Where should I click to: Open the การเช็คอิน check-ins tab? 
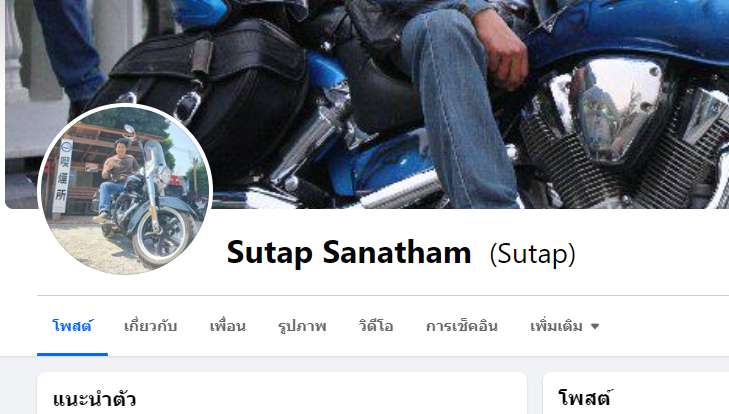[461, 326]
